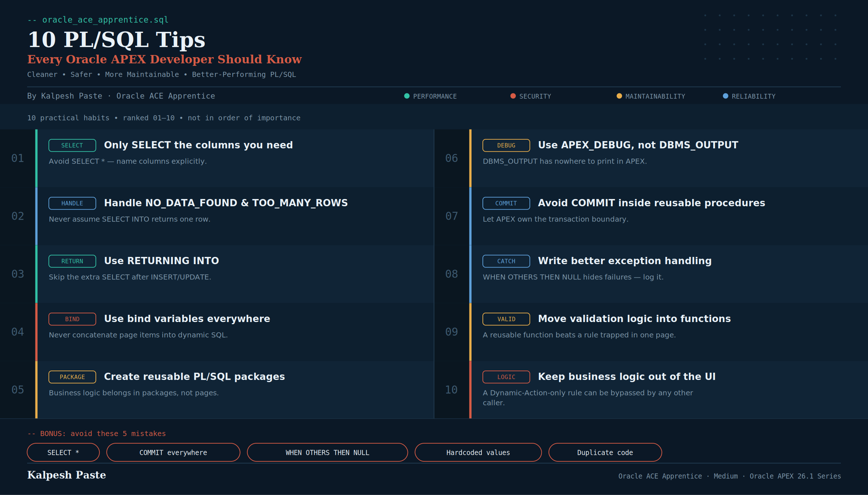Click the 'Kalpesh Paste' footer signature
This screenshot has height=495, width=868.
(x=67, y=475)
